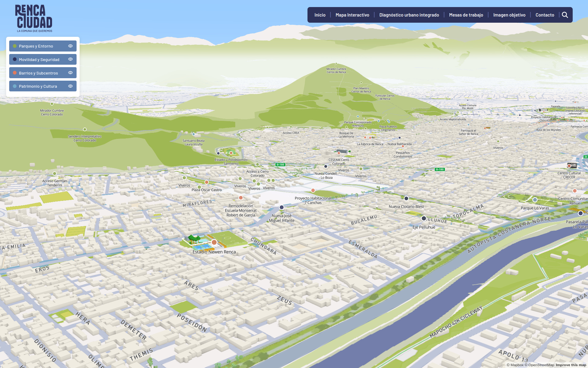The height and width of the screenshot is (368, 588).
Task: Click the Sendero interpretativo Cerro Colorado marker
Action: pyautogui.click(x=85, y=129)
